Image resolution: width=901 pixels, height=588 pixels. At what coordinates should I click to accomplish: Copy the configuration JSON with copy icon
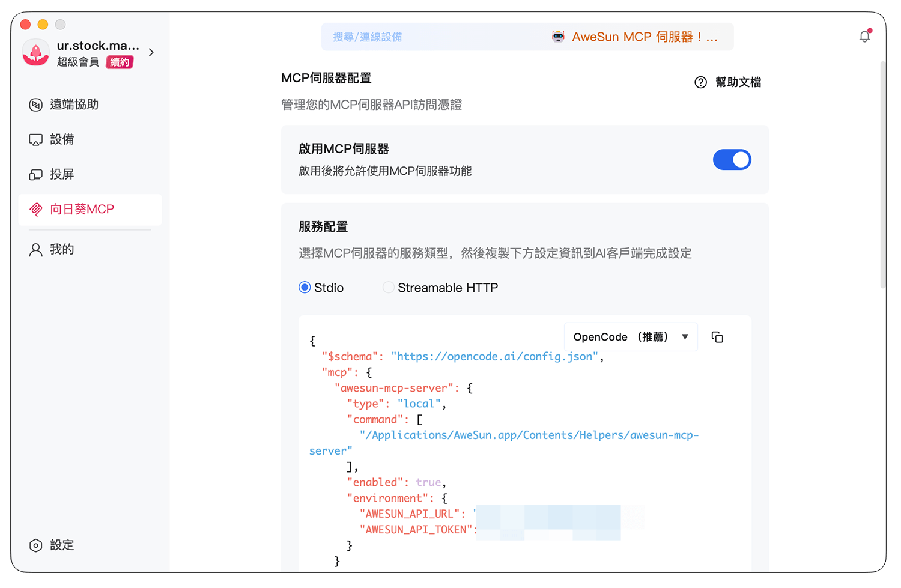tap(717, 337)
